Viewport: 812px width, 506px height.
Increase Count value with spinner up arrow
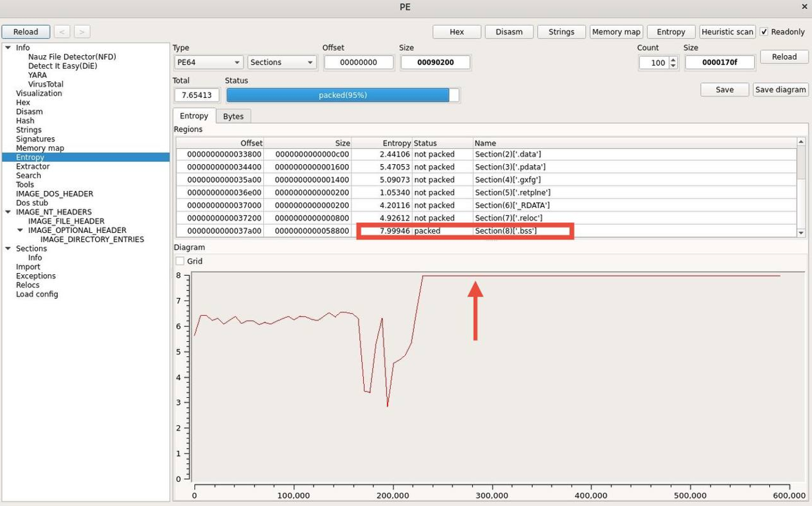pos(673,59)
